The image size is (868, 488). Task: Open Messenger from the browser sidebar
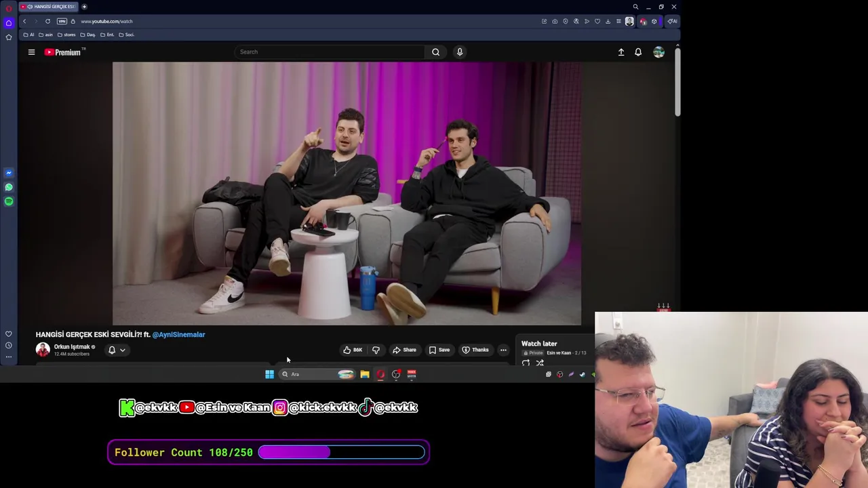coord(9,173)
